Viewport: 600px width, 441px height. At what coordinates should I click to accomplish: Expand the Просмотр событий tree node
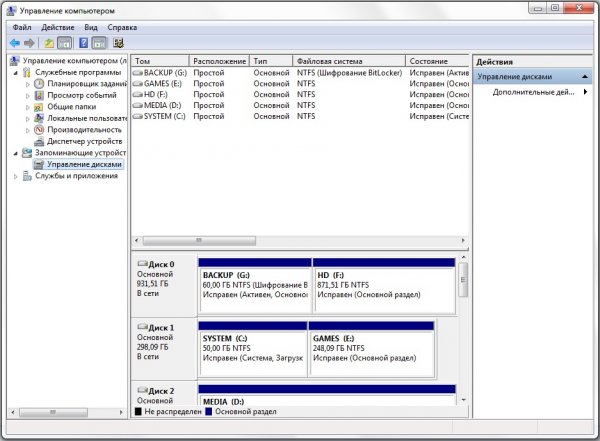(28, 95)
